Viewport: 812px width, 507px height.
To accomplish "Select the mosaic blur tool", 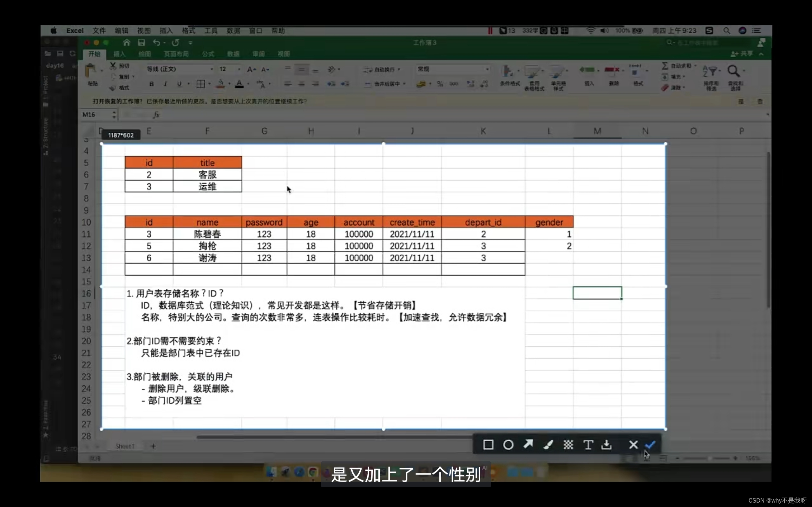I will tap(568, 445).
